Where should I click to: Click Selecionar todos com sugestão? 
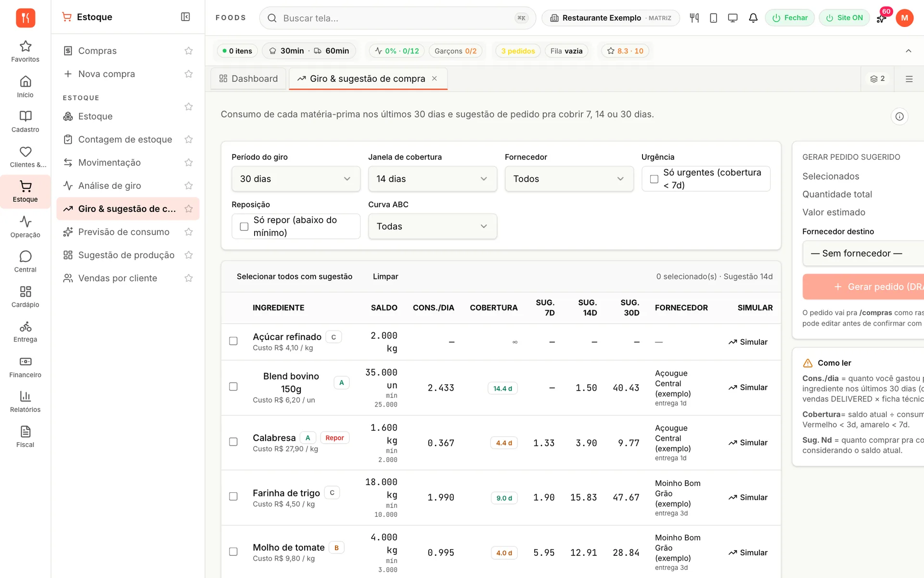coord(295,276)
